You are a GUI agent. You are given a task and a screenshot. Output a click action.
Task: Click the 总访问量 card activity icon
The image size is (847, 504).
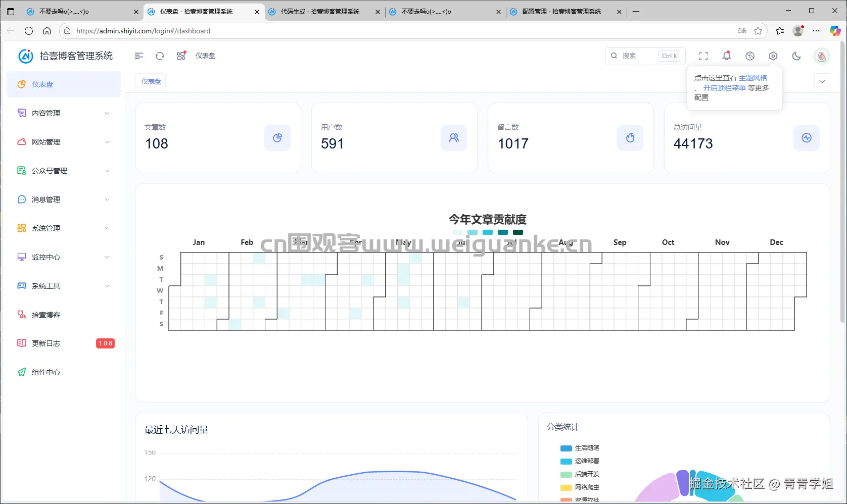pos(807,138)
